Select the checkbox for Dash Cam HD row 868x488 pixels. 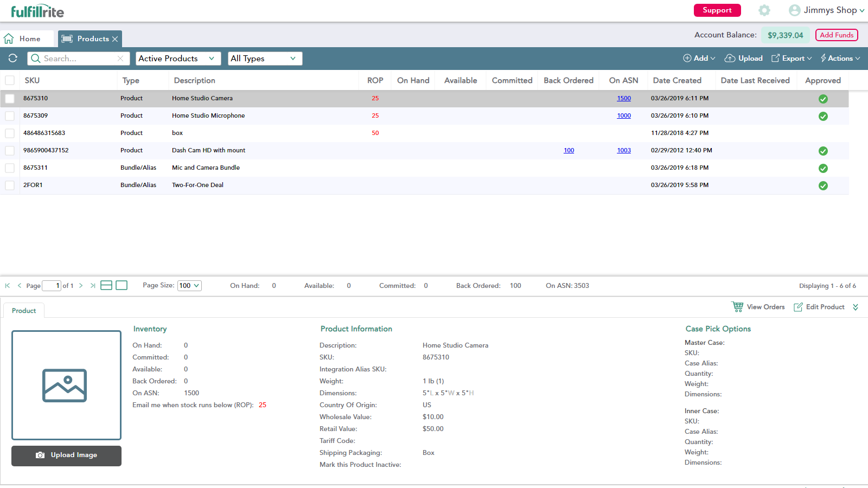coord(10,151)
